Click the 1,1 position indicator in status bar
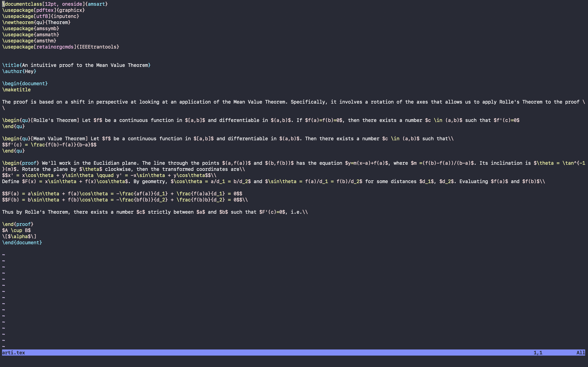 point(538,353)
